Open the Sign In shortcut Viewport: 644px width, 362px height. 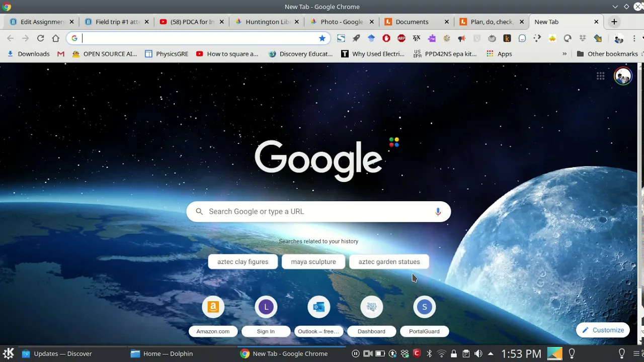(x=266, y=316)
